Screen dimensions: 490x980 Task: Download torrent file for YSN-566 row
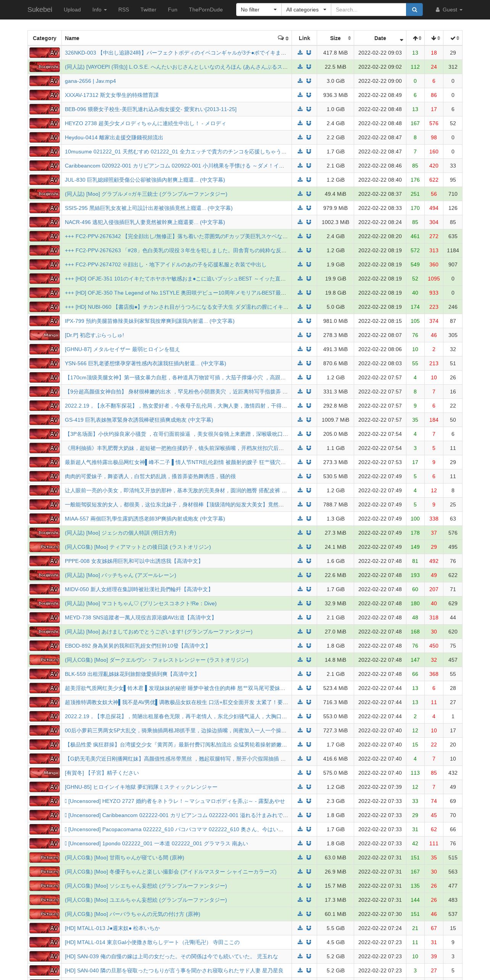coord(300,363)
